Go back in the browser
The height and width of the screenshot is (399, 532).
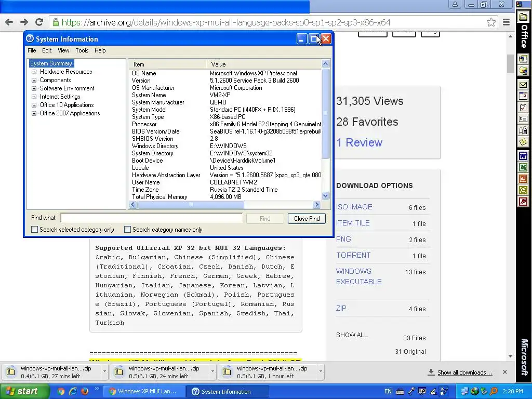click(9, 22)
